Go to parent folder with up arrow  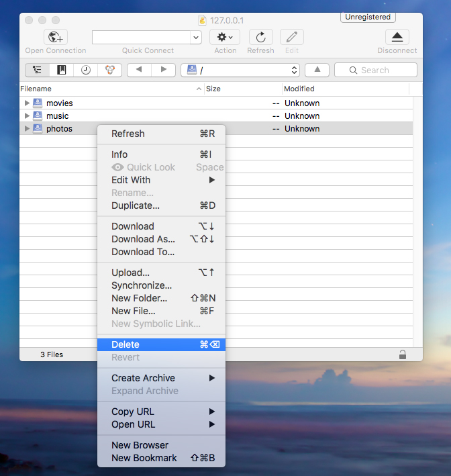[x=317, y=70]
